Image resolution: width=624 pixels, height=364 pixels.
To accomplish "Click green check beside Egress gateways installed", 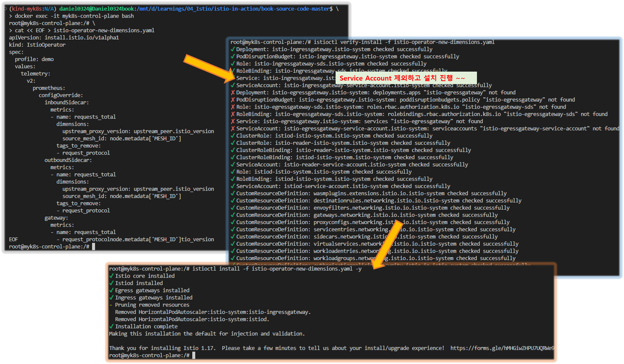I will click(x=111, y=290).
